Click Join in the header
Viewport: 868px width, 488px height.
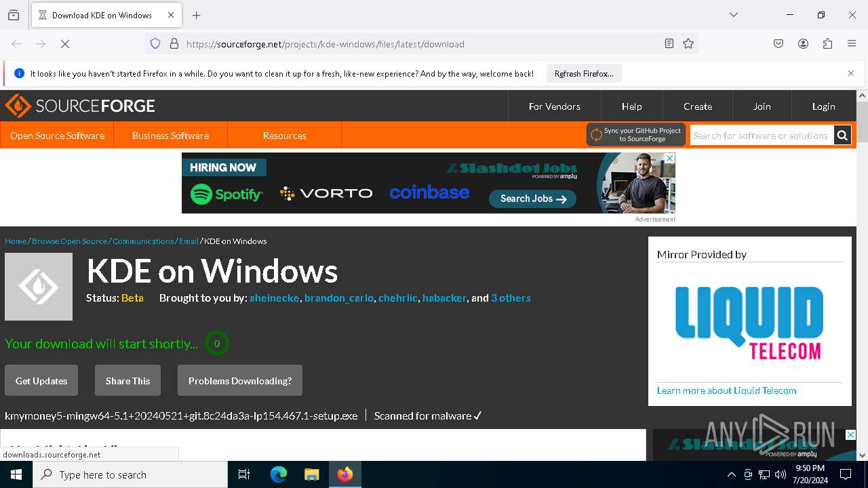[762, 106]
